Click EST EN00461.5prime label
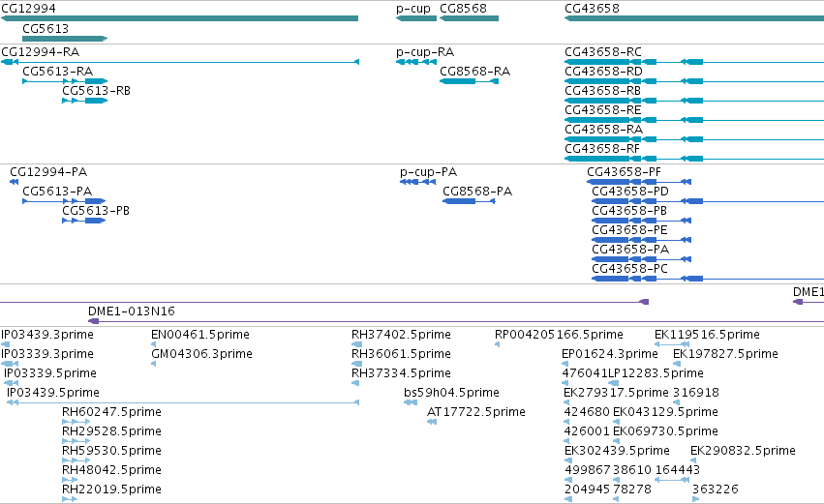This screenshot has width=824, height=504. point(200,335)
